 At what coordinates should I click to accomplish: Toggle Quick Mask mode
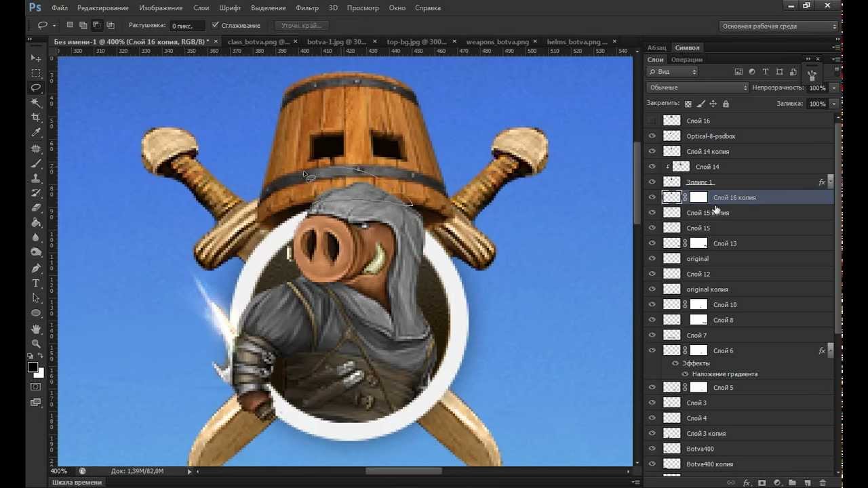click(36, 387)
